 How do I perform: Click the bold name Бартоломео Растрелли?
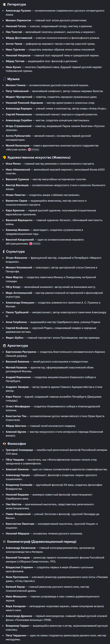[21, 352]
